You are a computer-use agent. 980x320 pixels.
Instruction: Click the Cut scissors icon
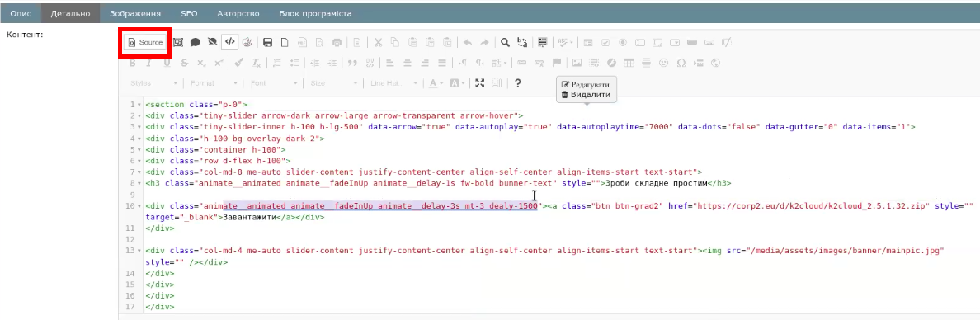(x=378, y=43)
